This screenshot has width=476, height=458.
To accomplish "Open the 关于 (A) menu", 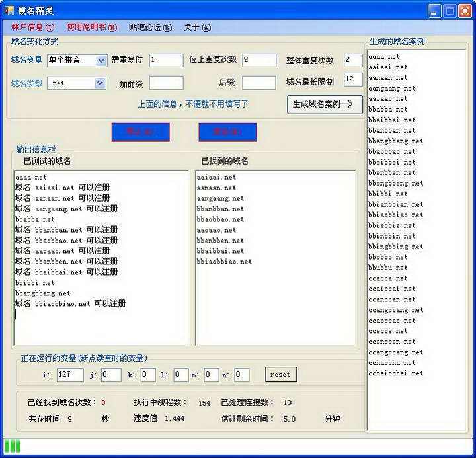I will click(x=197, y=28).
